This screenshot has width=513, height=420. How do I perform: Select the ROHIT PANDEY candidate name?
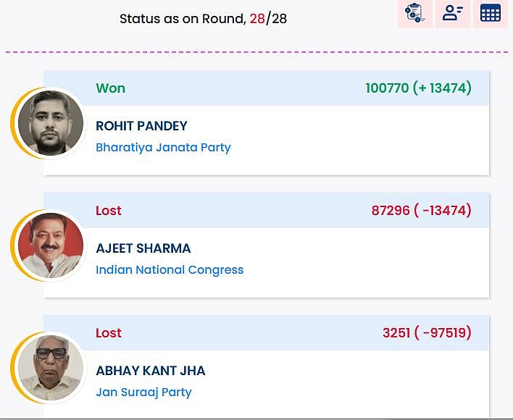[x=141, y=126]
